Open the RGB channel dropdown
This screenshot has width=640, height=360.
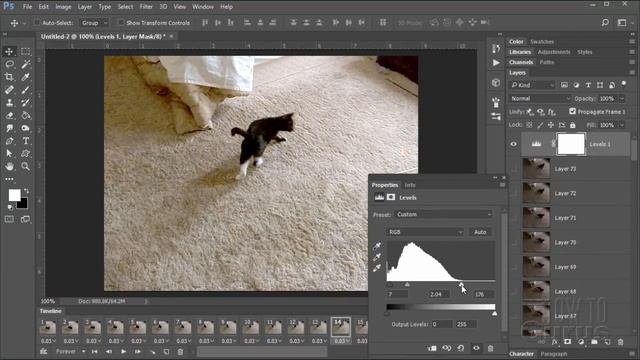(x=425, y=232)
